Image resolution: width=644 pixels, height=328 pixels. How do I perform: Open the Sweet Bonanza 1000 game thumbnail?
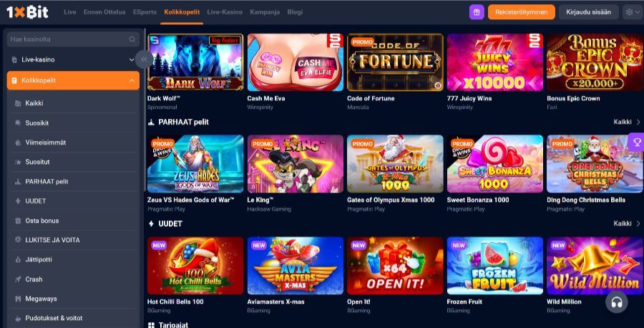pos(494,163)
